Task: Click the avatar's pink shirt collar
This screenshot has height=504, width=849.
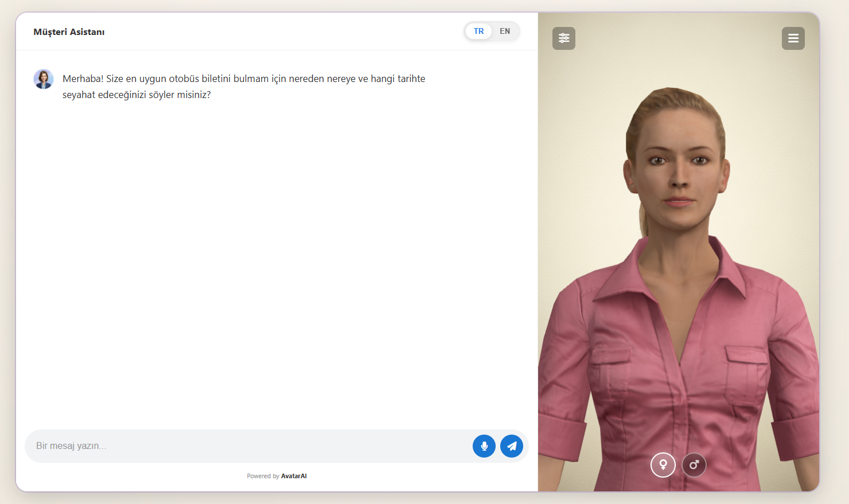Action: click(680, 269)
